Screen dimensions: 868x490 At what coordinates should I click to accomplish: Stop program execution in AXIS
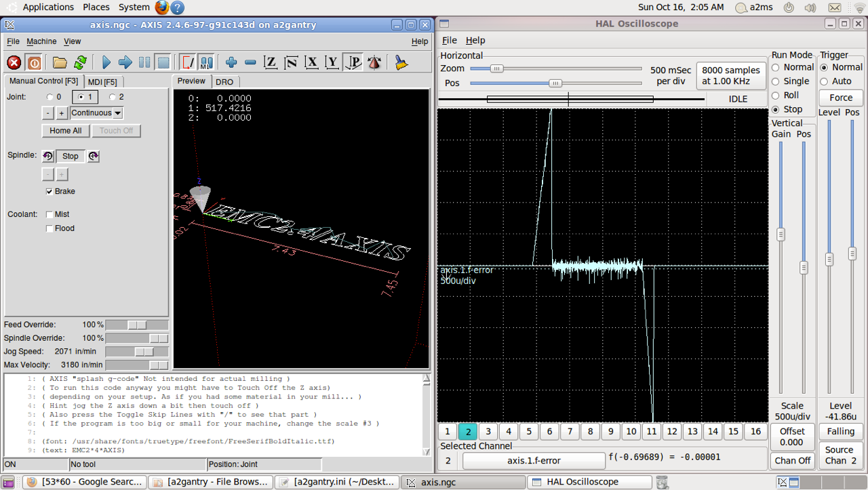point(163,62)
